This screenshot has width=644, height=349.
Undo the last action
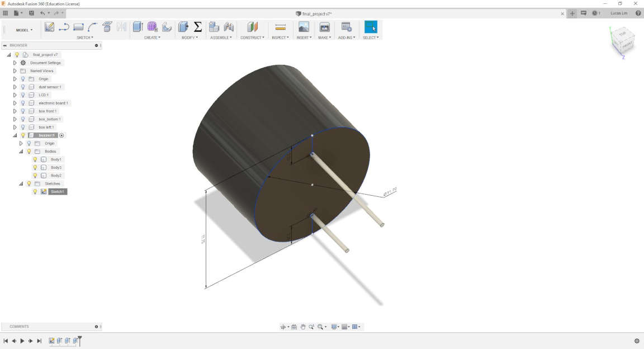tap(42, 13)
